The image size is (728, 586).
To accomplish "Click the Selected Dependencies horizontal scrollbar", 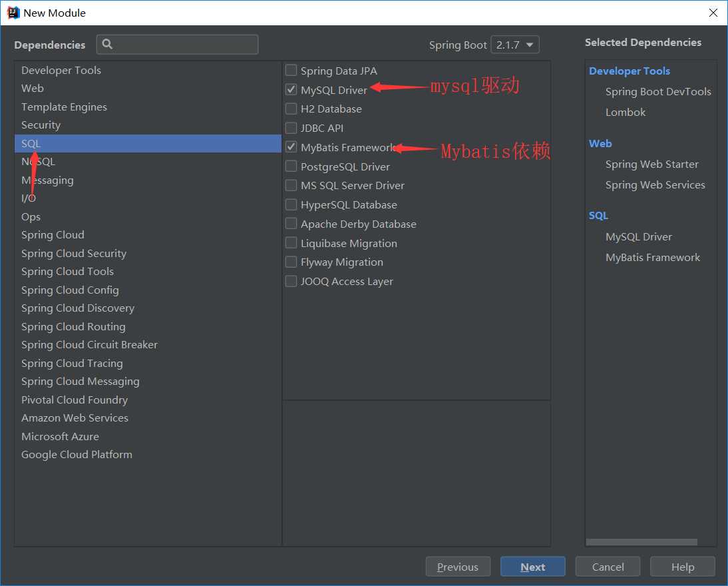I will (x=641, y=542).
